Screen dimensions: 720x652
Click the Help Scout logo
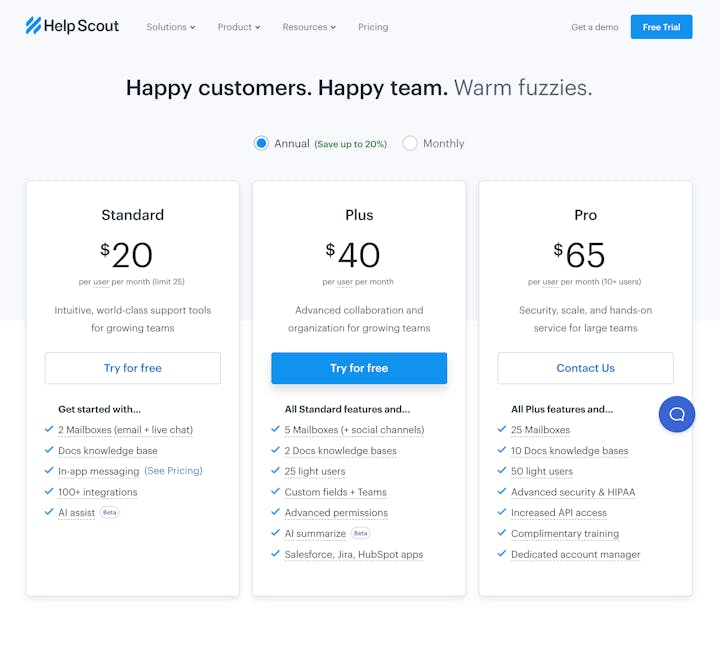72,26
